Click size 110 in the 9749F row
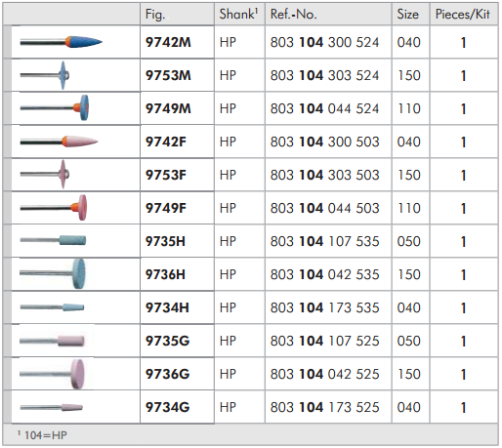The image size is (502, 448). tap(408, 208)
